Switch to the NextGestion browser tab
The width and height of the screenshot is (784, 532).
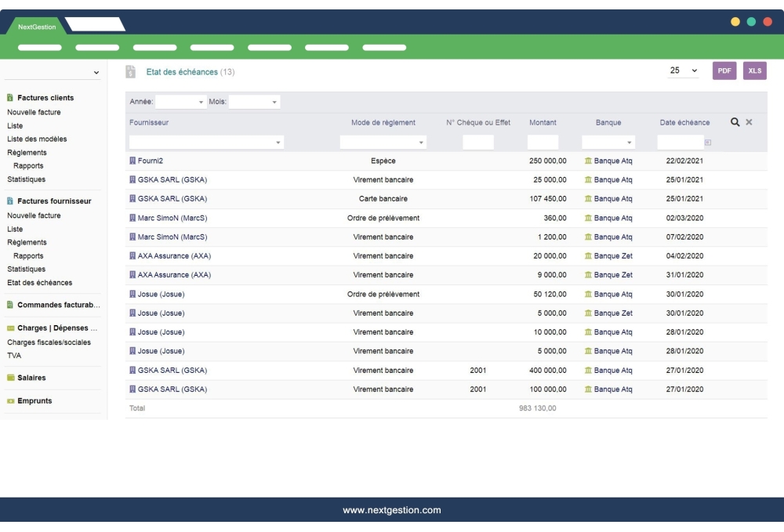[x=37, y=27]
